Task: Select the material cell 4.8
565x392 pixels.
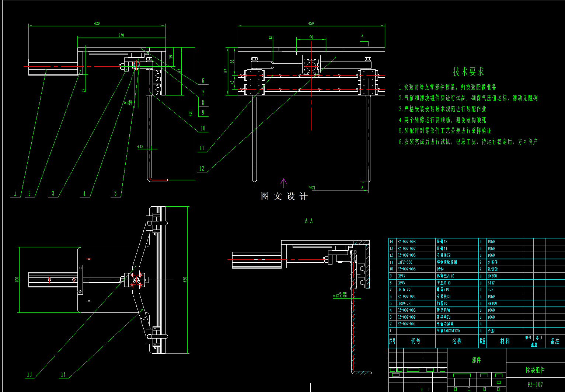Action: (490, 290)
